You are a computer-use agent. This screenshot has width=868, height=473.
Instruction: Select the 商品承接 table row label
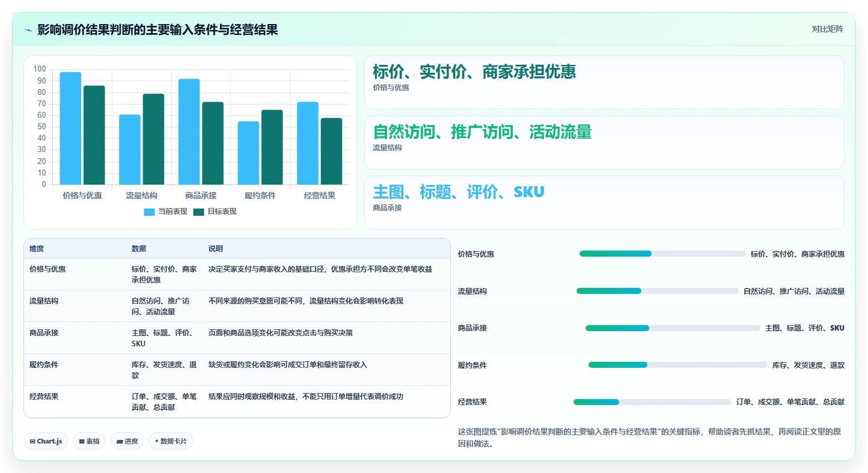[x=44, y=333]
